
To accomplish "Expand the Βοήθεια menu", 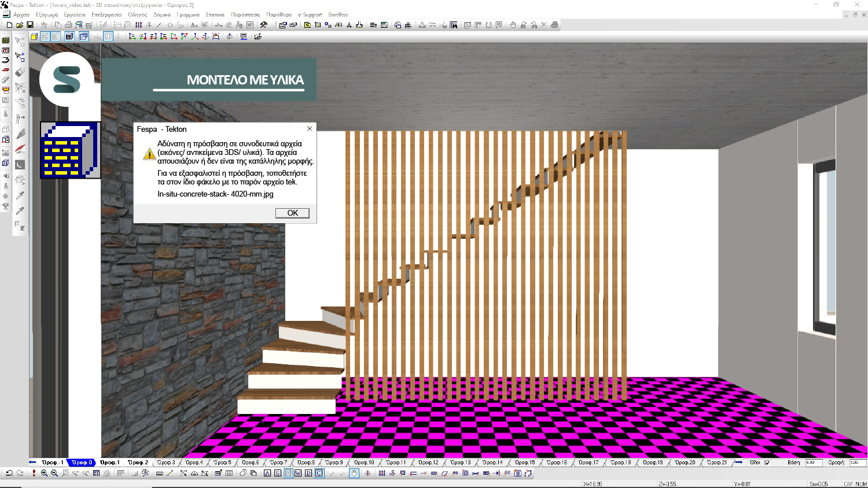I will coord(338,15).
